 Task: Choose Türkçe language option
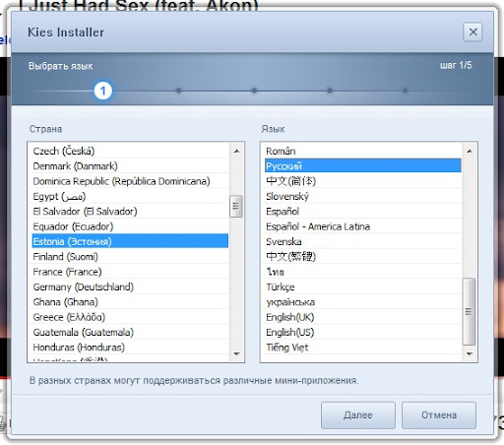pyautogui.click(x=363, y=286)
